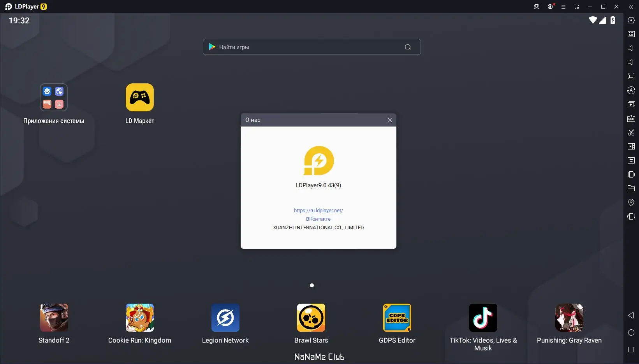Launch the LD Маркет app
The image size is (639, 364).
(140, 97)
